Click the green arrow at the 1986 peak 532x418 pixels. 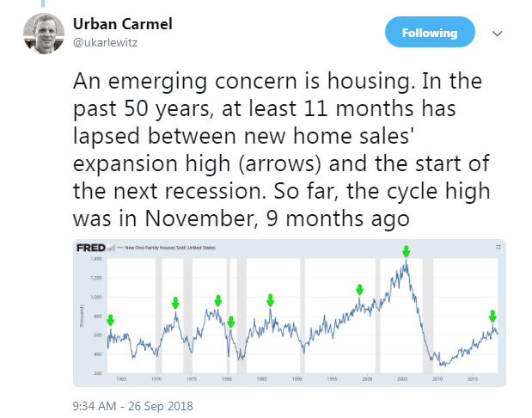tap(270, 300)
